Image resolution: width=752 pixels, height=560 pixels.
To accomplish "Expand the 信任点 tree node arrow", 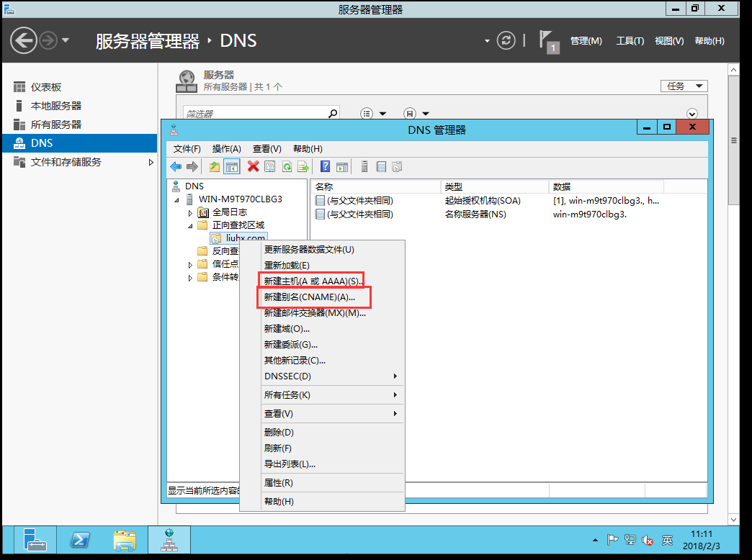I will [x=190, y=265].
